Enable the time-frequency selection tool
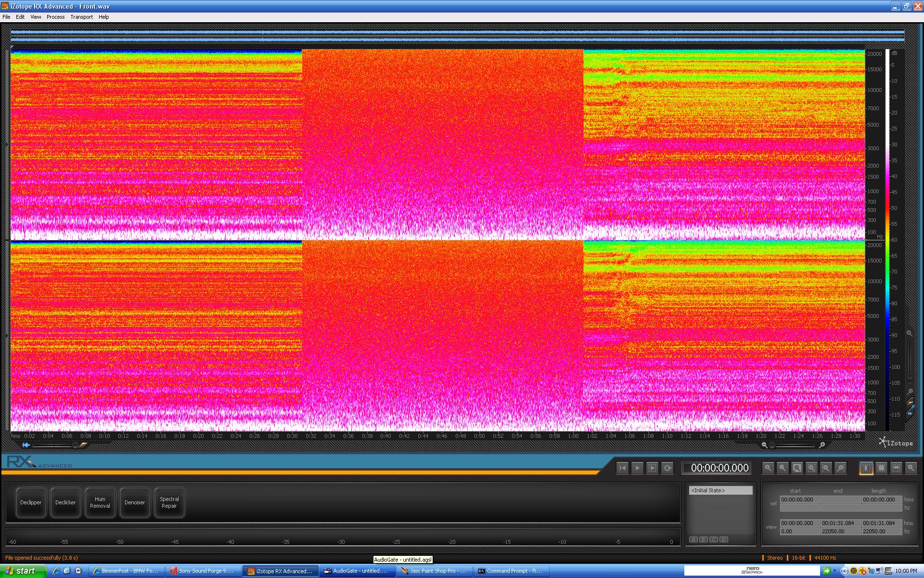Viewport: 924px width, 578px height. [881, 468]
